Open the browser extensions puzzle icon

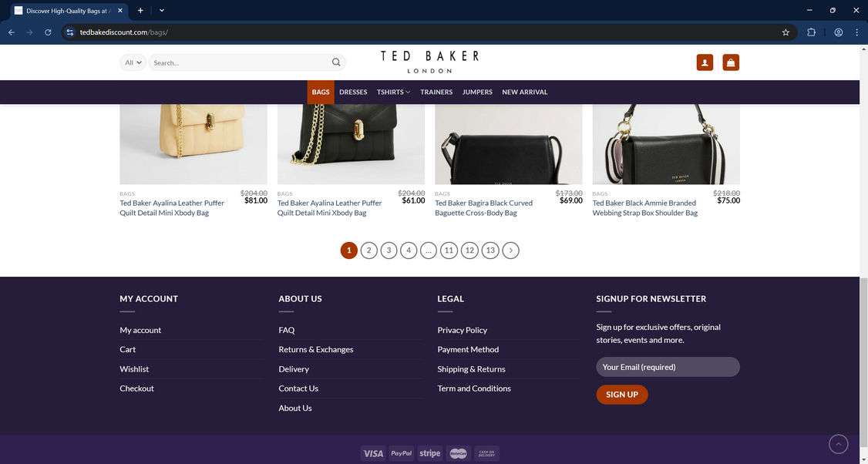[812, 32]
